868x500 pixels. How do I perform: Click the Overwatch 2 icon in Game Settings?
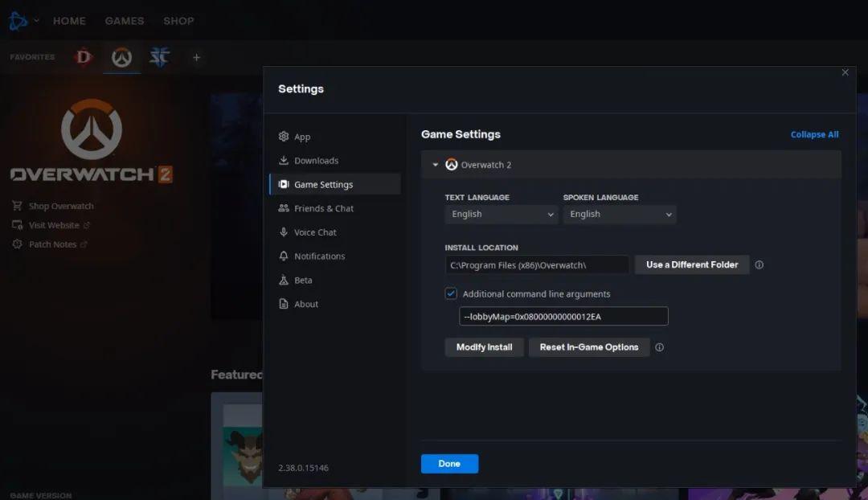(x=452, y=165)
